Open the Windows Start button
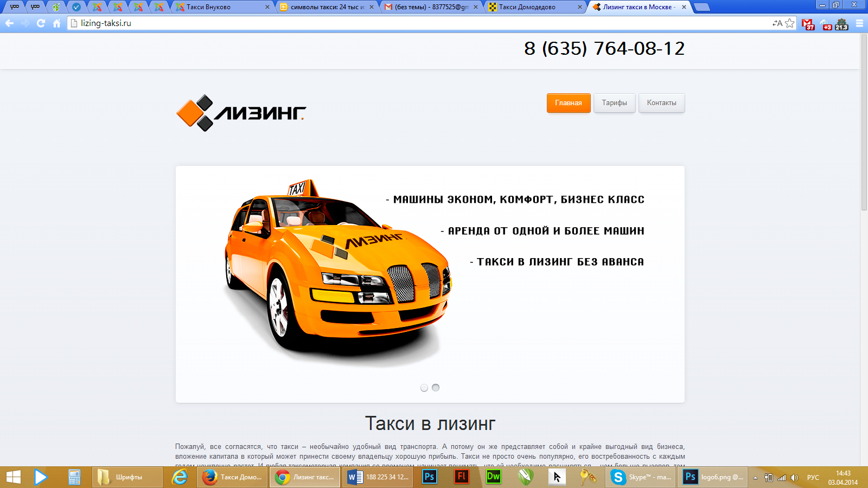This screenshot has height=488, width=868. click(x=14, y=477)
